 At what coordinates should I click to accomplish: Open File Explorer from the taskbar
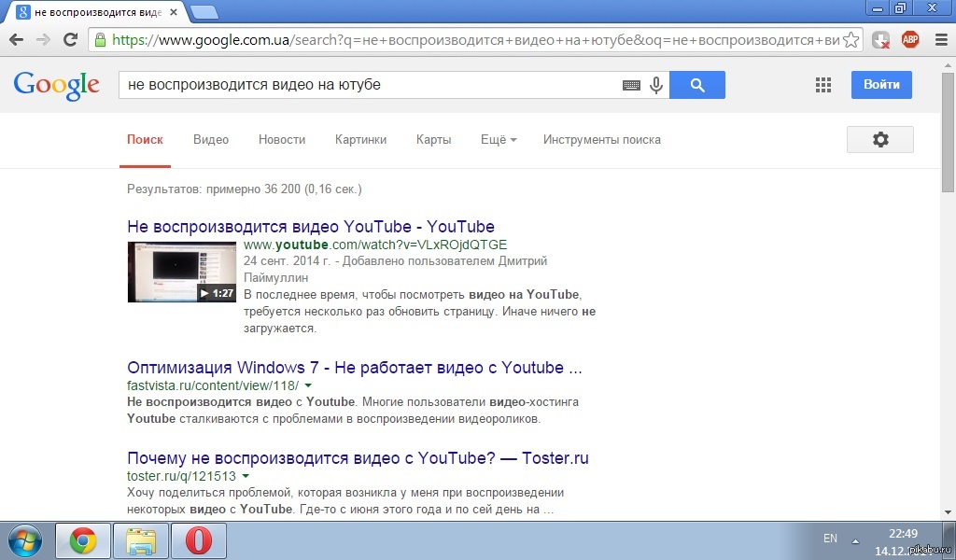pos(141,540)
